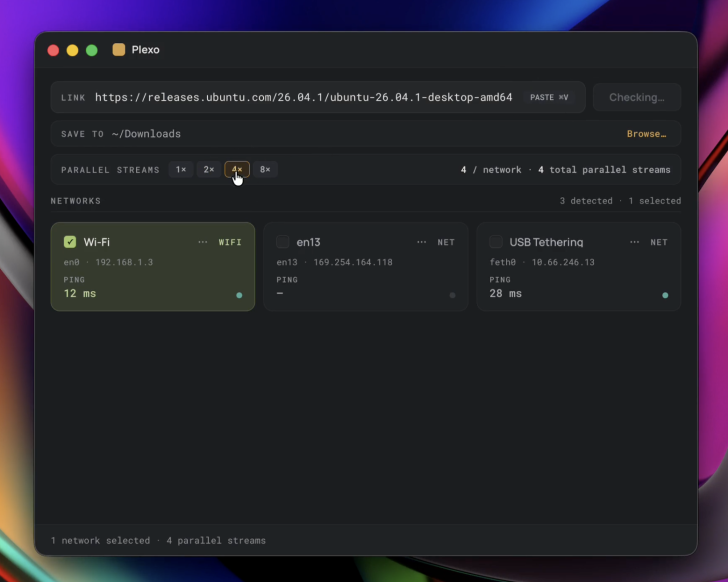Image resolution: width=728 pixels, height=582 pixels.
Task: Click the IP address 192.168.1.3
Action: pos(124,262)
